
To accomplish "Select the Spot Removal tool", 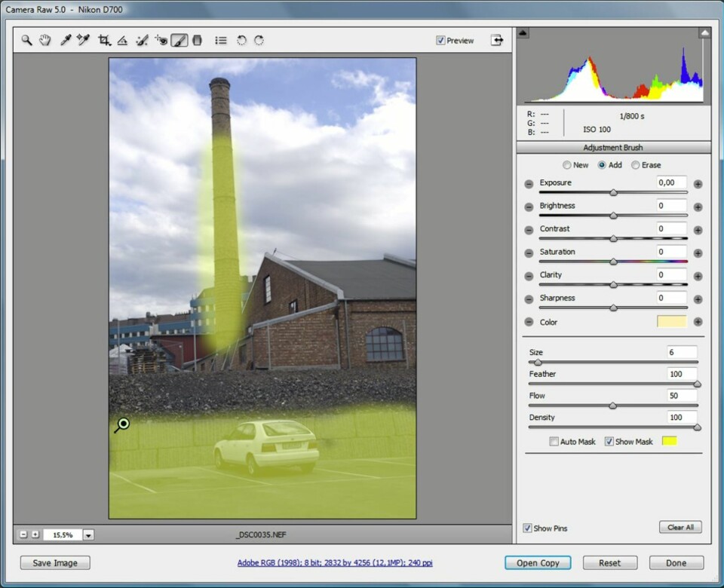I will coord(143,41).
